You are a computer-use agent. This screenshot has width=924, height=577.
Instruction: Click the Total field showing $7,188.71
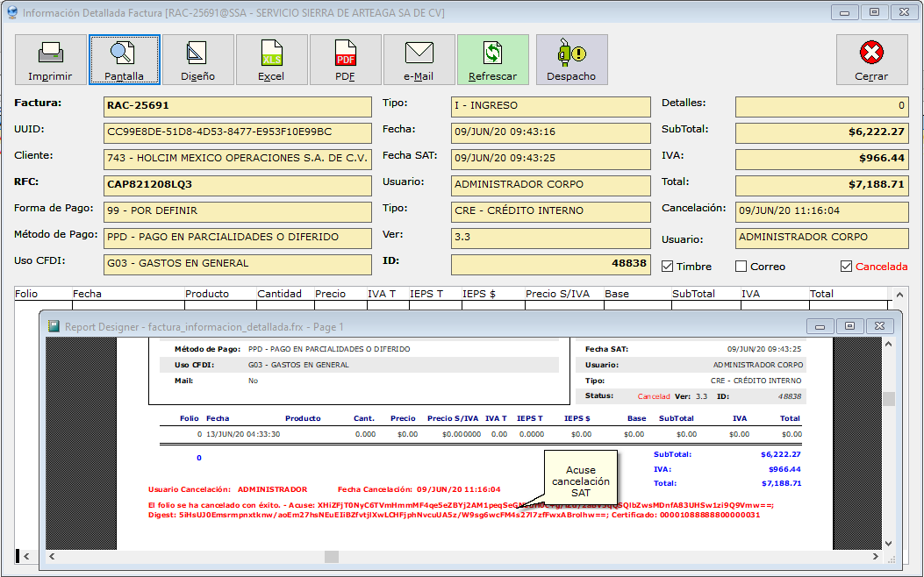click(821, 185)
